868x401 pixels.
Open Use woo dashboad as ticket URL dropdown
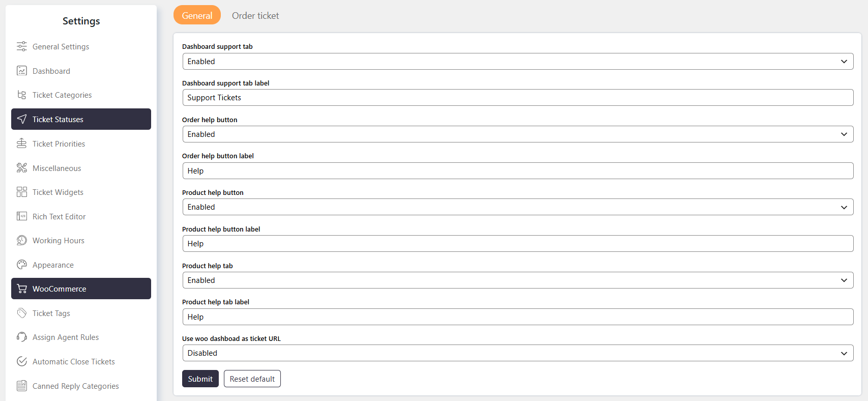pos(518,353)
